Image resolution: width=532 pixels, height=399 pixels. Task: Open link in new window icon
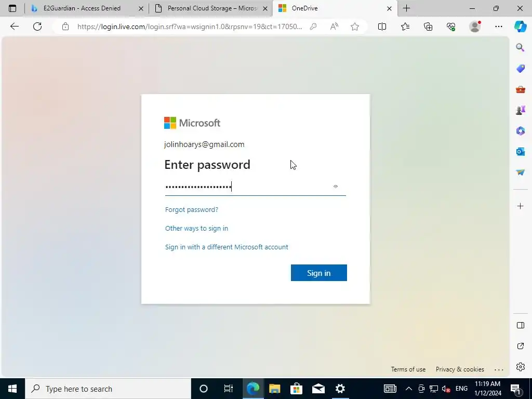click(520, 346)
